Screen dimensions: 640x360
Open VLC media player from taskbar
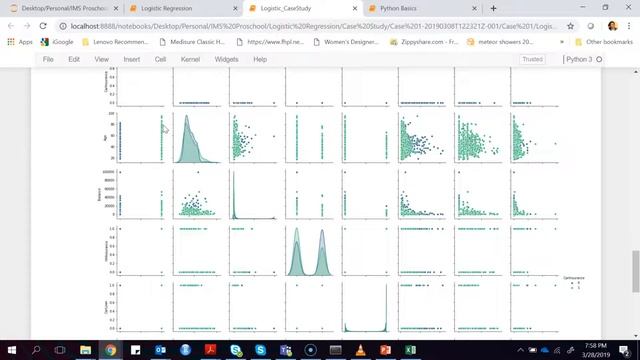click(360, 350)
